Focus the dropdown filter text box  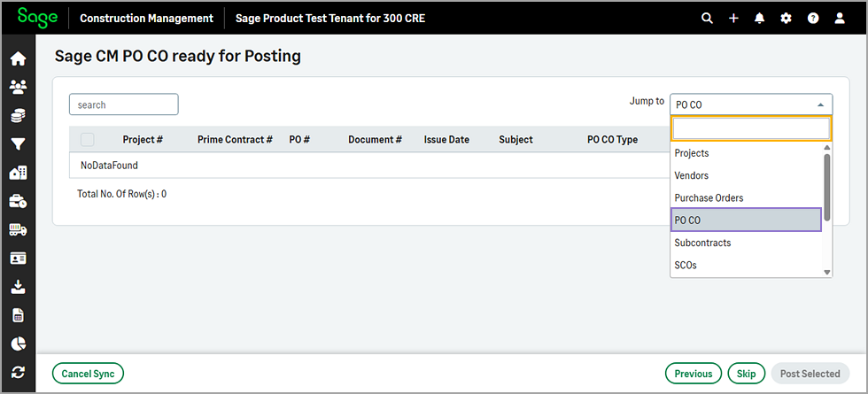click(751, 128)
